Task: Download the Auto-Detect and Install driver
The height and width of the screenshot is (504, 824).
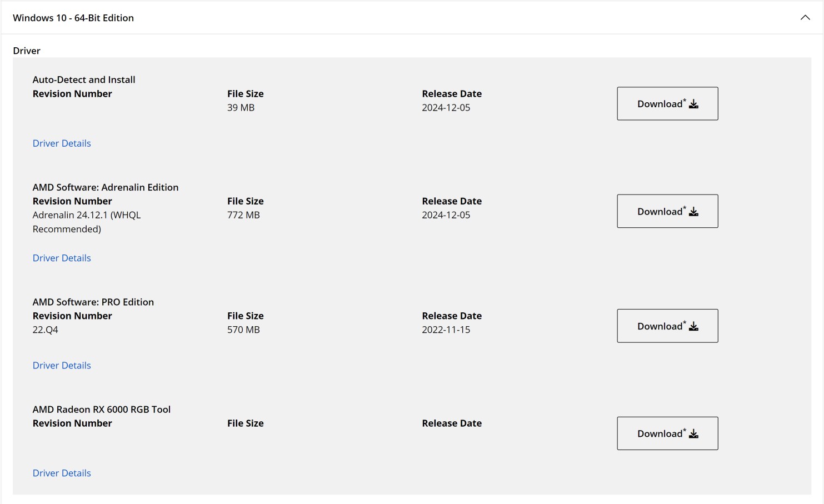Action: point(667,103)
